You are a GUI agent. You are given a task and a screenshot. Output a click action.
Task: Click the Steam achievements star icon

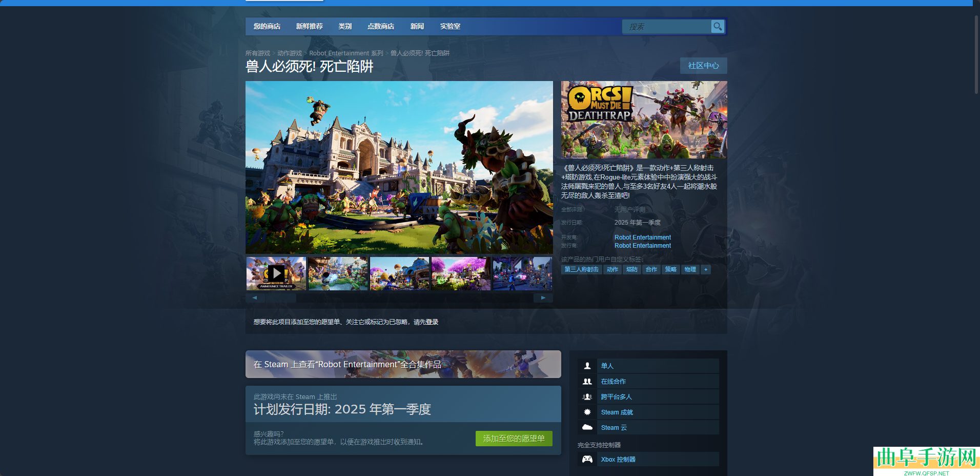(x=587, y=412)
